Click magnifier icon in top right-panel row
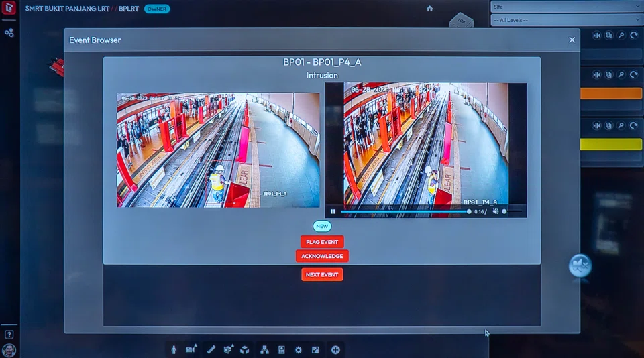Image resolution: width=644 pixels, height=358 pixels. [x=621, y=36]
